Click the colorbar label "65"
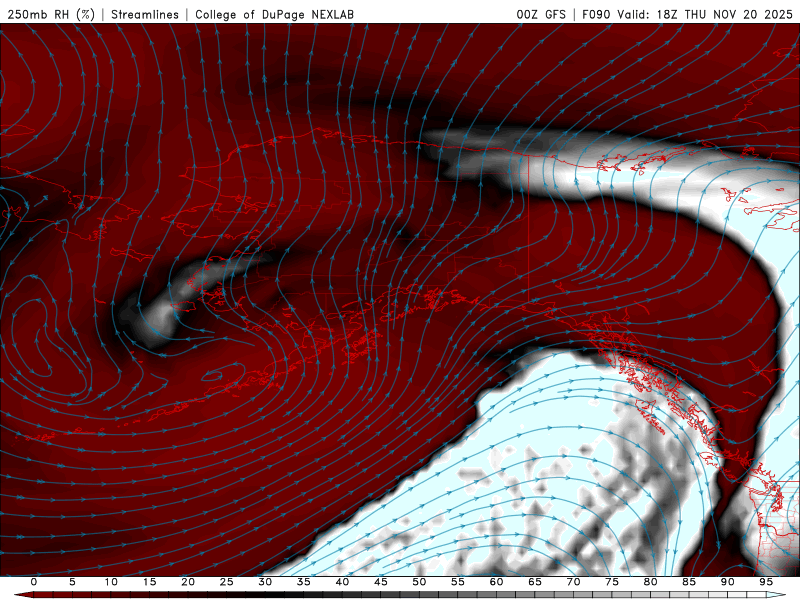The height and width of the screenshot is (600, 800). click(x=535, y=582)
